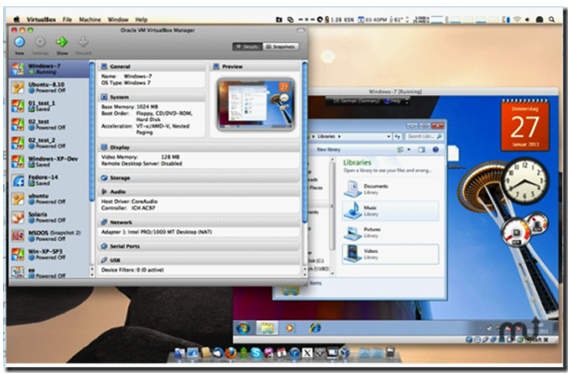The width and height of the screenshot is (568, 374).
Task: Select the Windows-XP-Dev virtual machine
Action: (x=49, y=161)
